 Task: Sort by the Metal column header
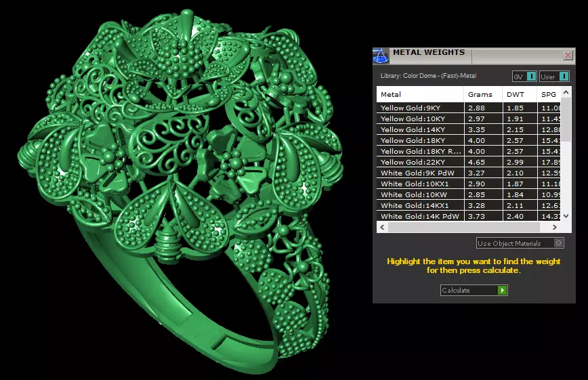pos(420,95)
